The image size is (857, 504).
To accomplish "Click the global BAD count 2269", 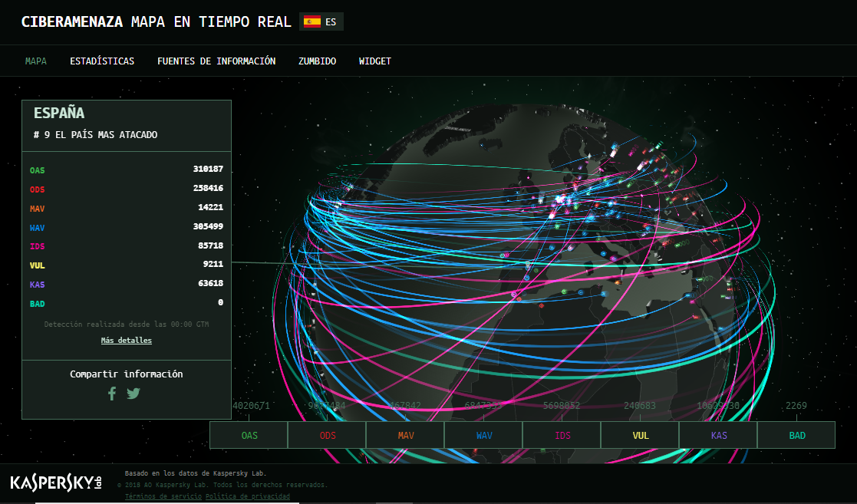I will [796, 406].
